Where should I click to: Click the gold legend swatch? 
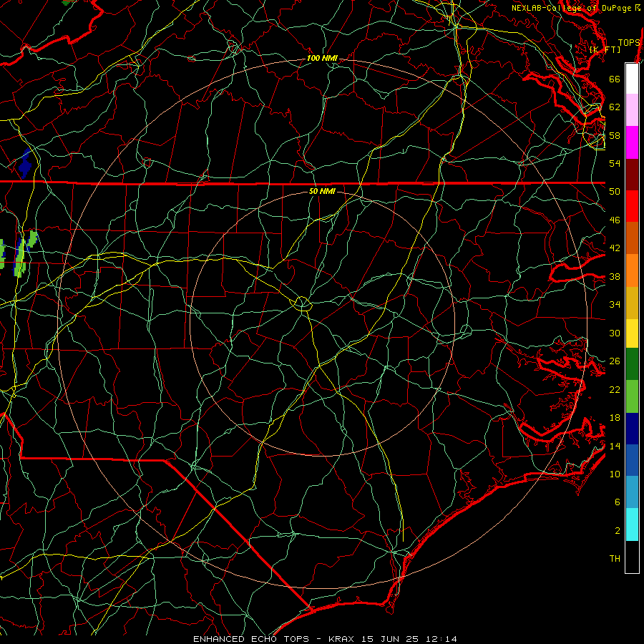click(x=632, y=303)
